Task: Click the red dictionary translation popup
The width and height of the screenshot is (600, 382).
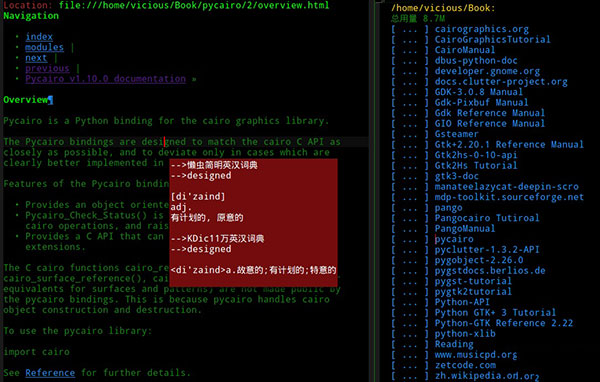Action: pyautogui.click(x=253, y=223)
